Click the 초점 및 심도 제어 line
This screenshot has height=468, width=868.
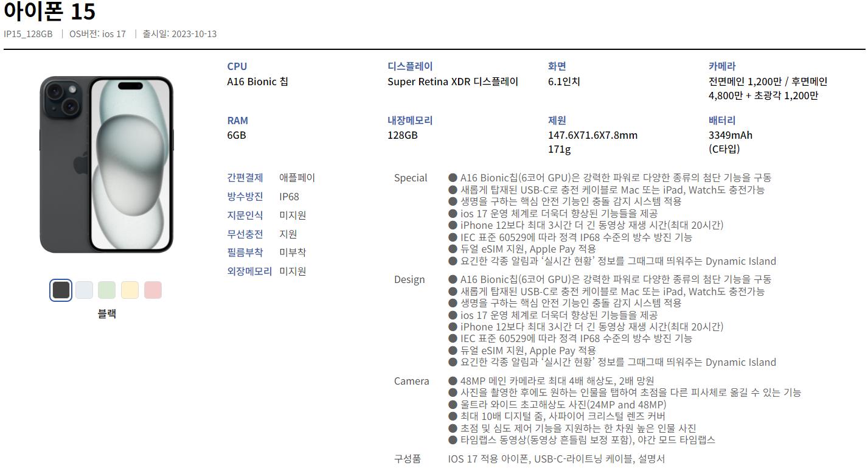point(572,428)
